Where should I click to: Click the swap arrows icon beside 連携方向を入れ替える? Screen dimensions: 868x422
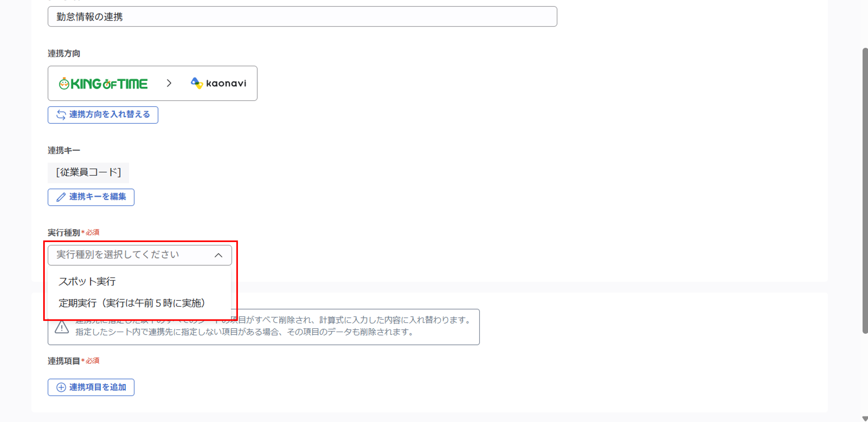coord(61,115)
